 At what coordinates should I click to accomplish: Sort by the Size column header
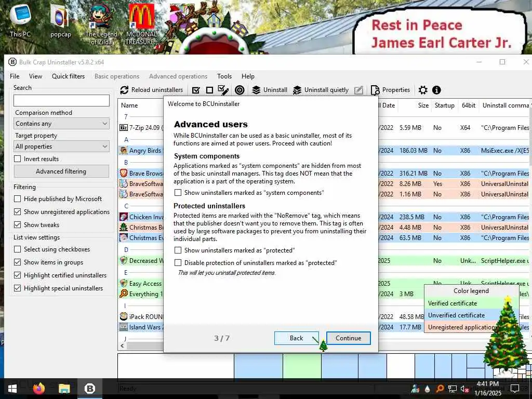click(415, 105)
